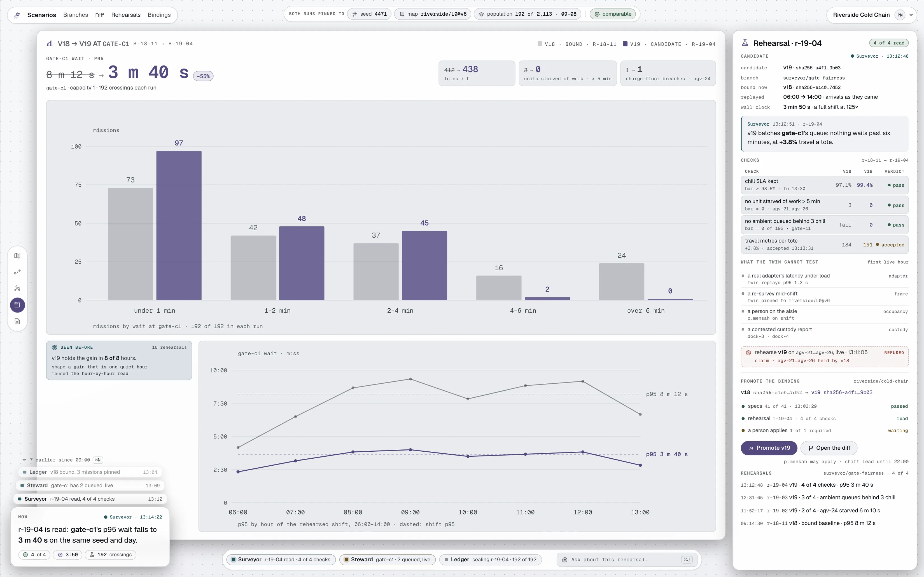
Task: Select the travel metres per tote check row
Action: click(824, 245)
